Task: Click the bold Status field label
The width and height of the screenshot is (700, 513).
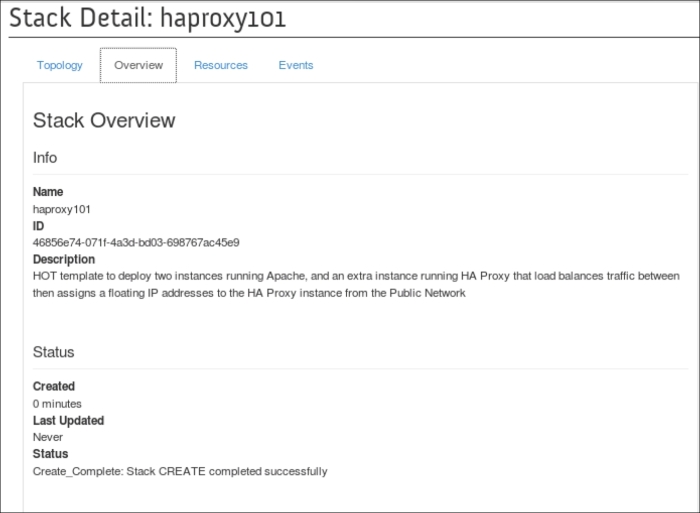Action: point(50,454)
